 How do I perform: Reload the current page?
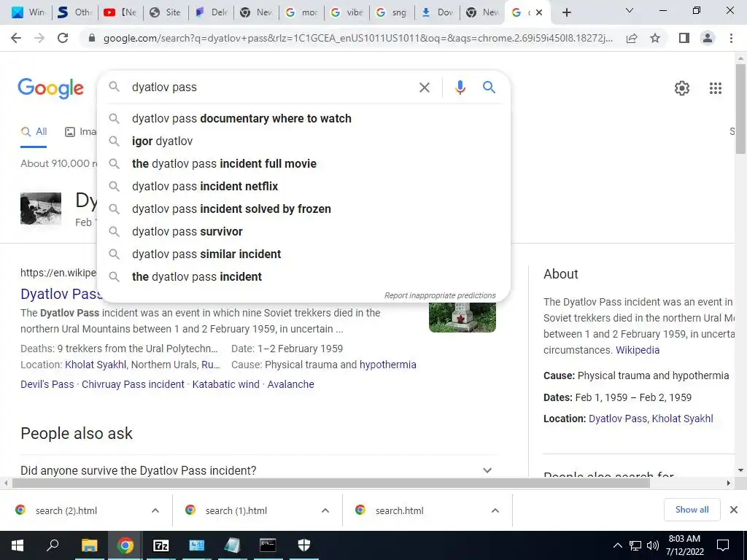pyautogui.click(x=63, y=38)
